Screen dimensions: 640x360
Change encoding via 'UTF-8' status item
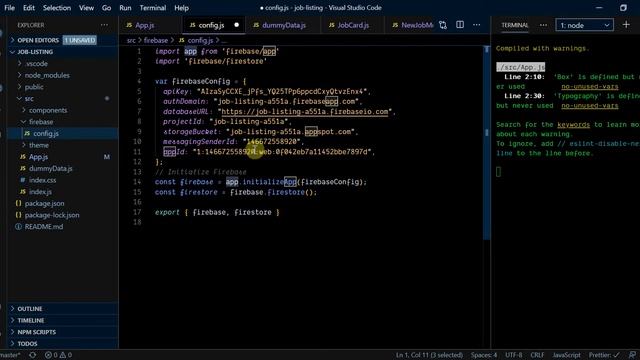[513, 355]
